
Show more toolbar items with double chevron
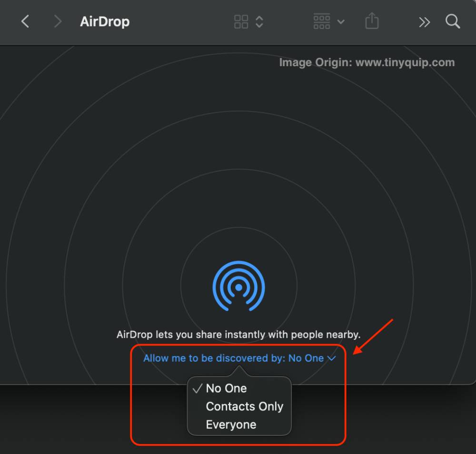[x=424, y=22]
